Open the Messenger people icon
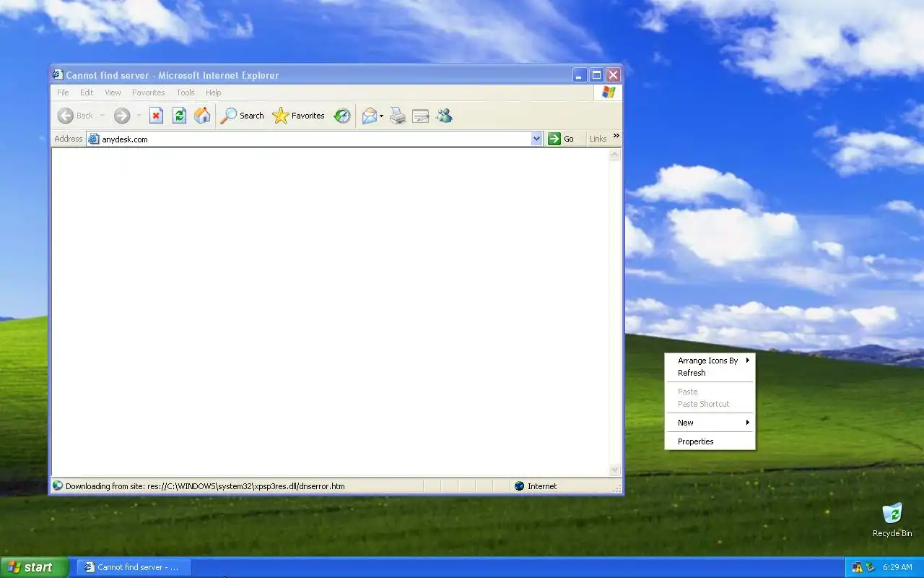 click(444, 116)
